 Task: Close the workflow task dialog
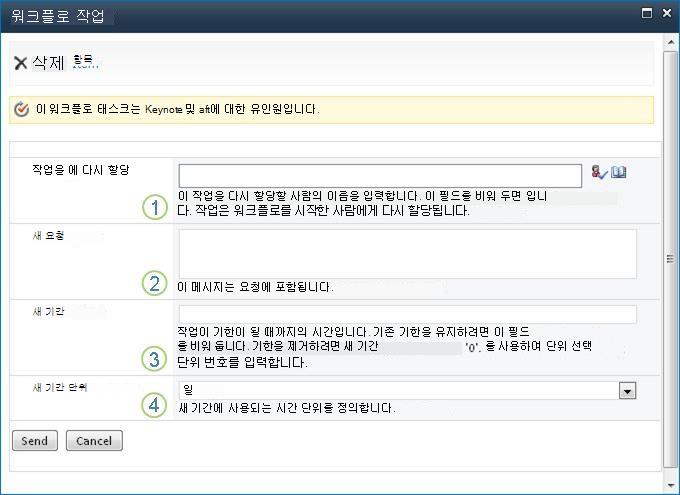667,13
